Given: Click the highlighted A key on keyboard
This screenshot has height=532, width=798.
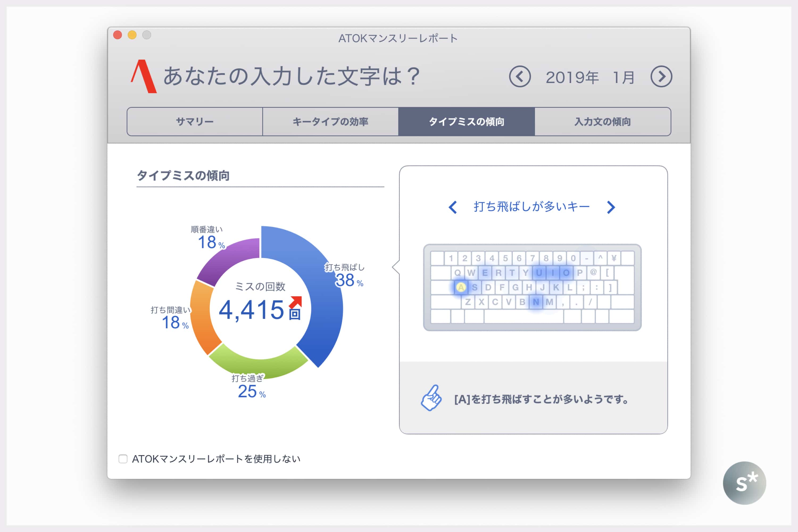Looking at the screenshot, I should pyautogui.click(x=461, y=287).
